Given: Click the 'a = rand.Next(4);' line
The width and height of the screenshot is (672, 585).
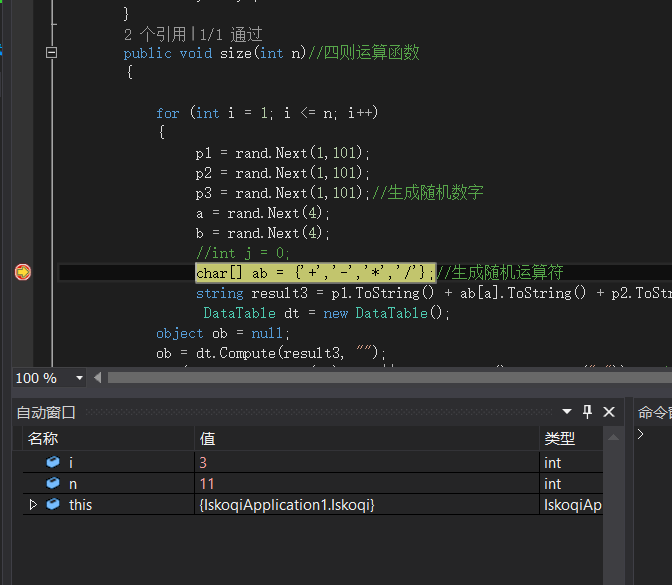Looking at the screenshot, I should [262, 213].
